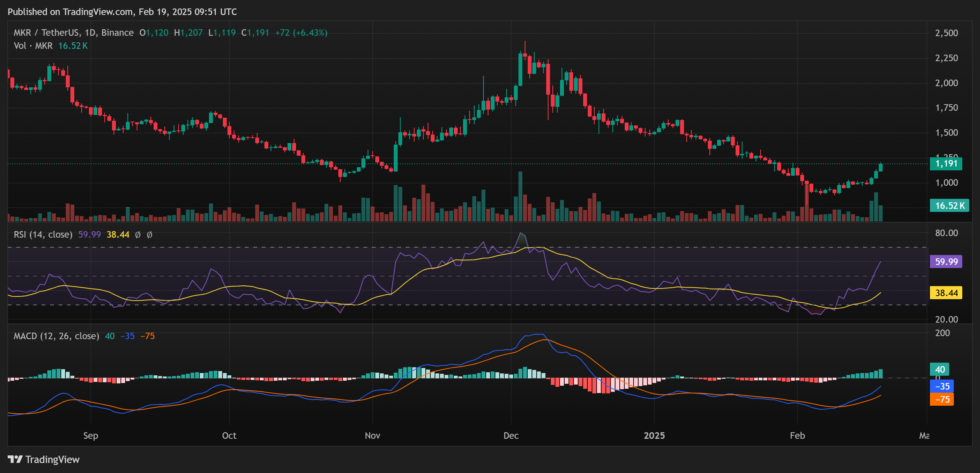Viewport: 980px width, 473px height.
Task: Click the MACD 200 axis label
Action: pos(942,333)
